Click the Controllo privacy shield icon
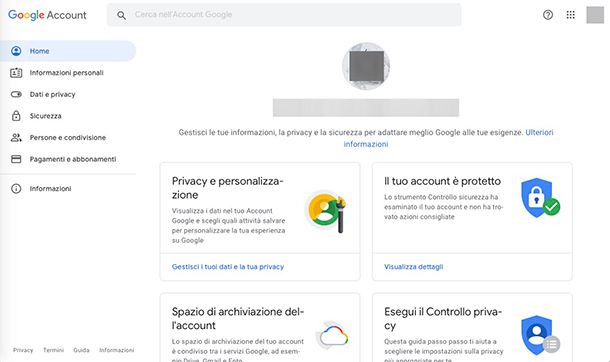The image size is (610, 362). click(540, 335)
